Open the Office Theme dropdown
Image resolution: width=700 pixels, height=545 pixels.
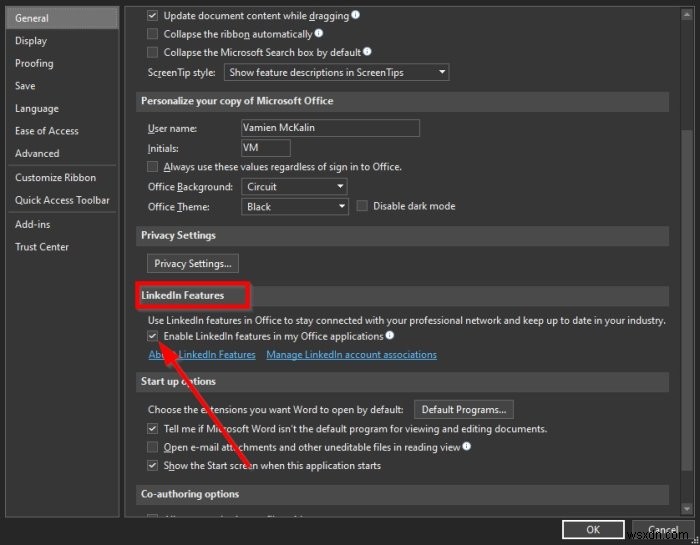click(x=295, y=207)
